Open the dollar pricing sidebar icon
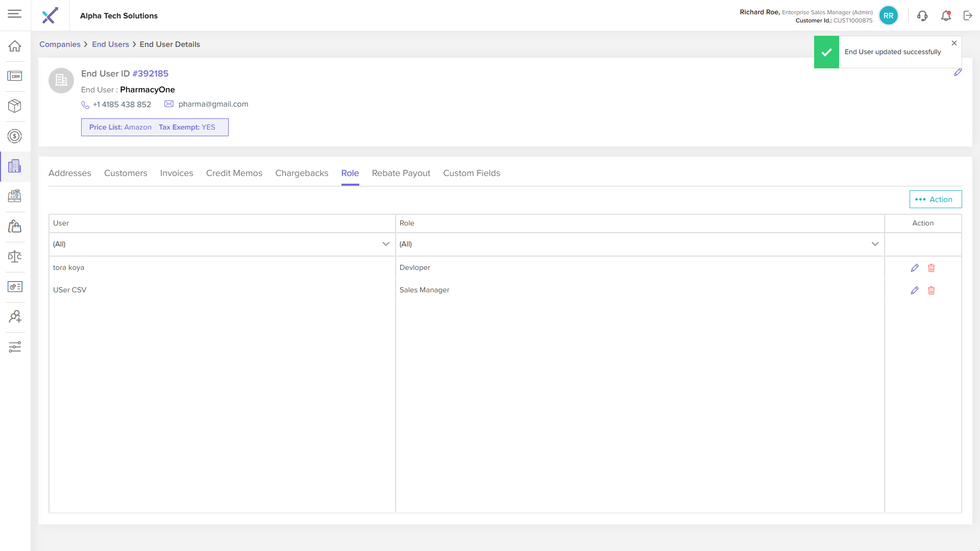 15,136
